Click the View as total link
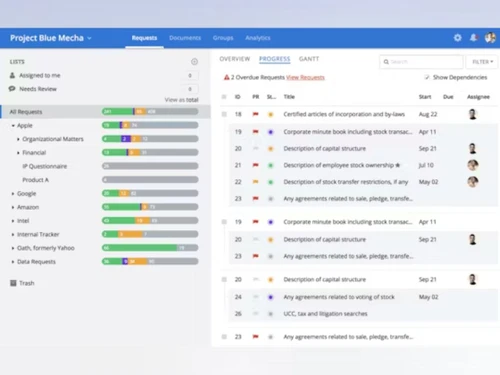This screenshot has height=375, width=500. point(181,100)
